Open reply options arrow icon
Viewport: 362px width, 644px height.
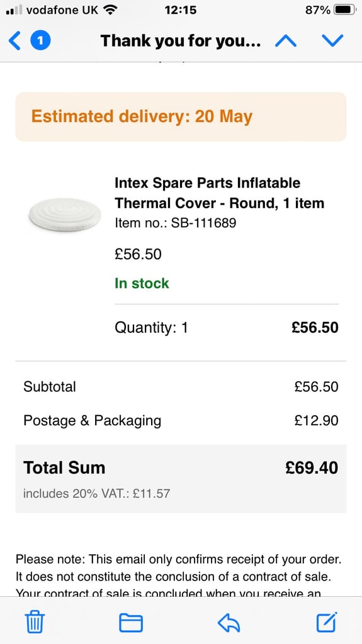pos(229,623)
